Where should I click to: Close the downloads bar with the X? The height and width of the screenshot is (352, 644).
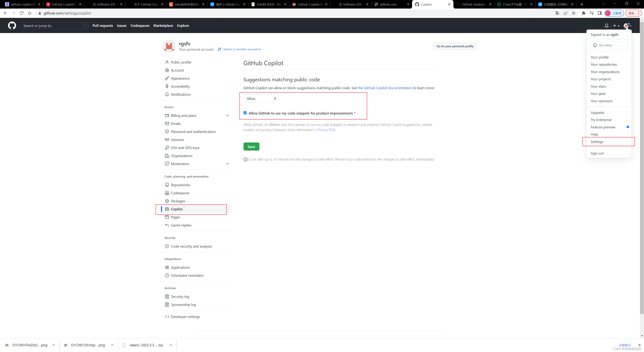pos(639,345)
